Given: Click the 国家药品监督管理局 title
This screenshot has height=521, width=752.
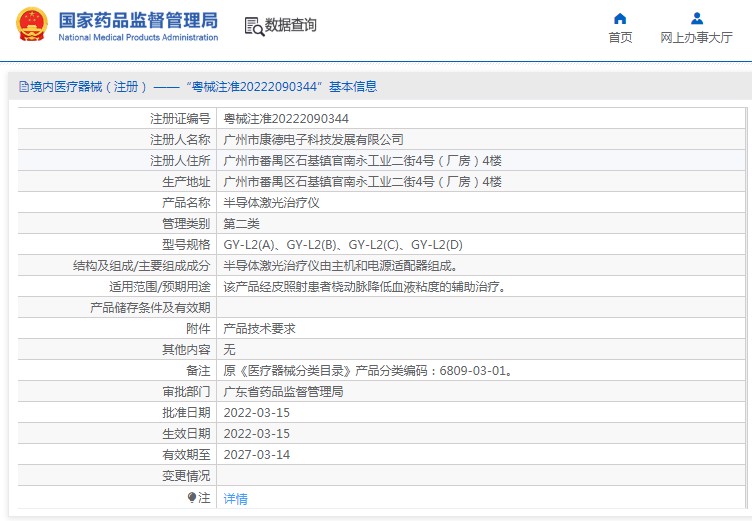Looking at the screenshot, I should [138, 20].
